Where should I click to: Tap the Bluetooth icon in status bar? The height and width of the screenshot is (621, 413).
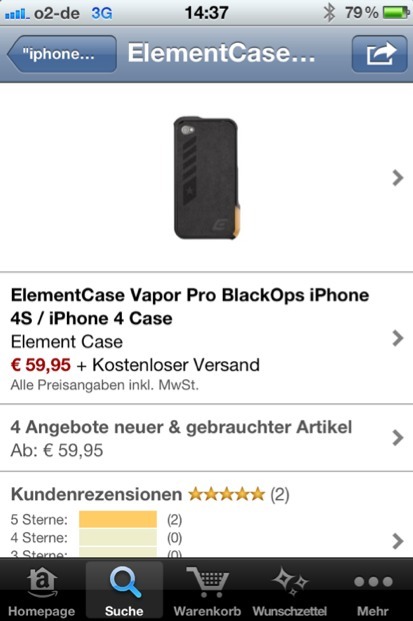pos(329,13)
